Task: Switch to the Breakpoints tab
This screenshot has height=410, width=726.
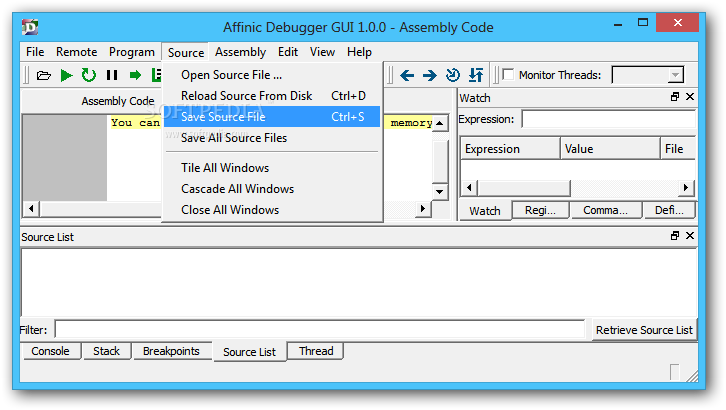Action: pyautogui.click(x=171, y=351)
